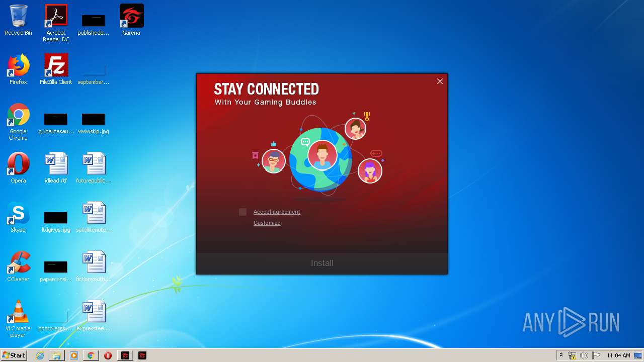Open the volume tray icon
The height and width of the screenshot is (362, 644).
(x=584, y=355)
